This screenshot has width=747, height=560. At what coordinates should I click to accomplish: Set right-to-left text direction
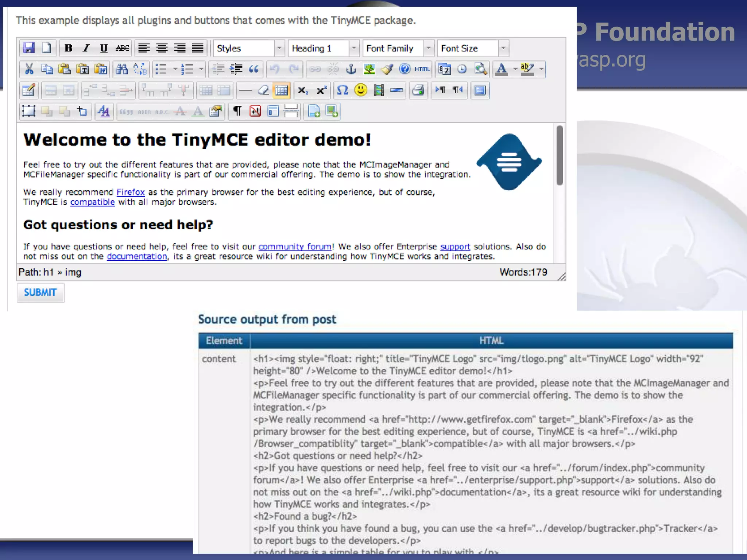pyautogui.click(x=458, y=90)
